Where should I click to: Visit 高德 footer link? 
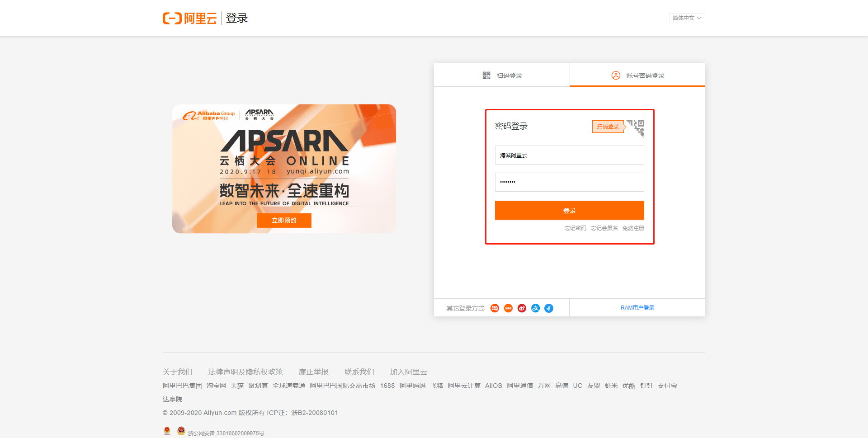click(561, 386)
